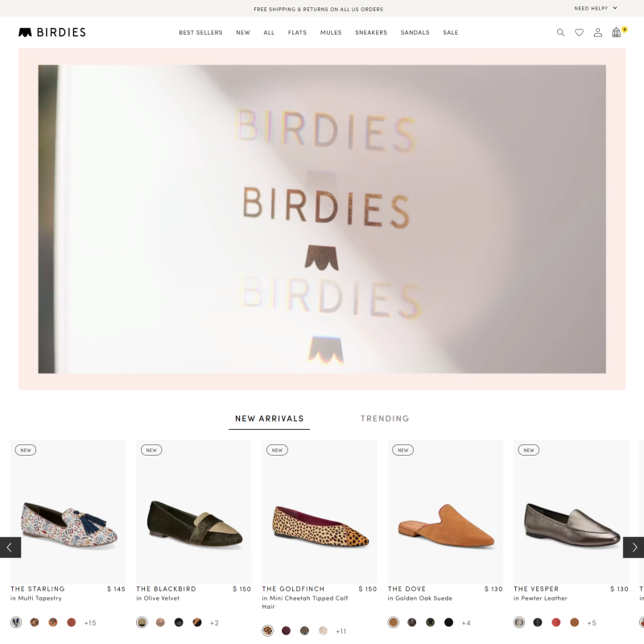Show Blackbird +2 more colors

click(x=214, y=623)
